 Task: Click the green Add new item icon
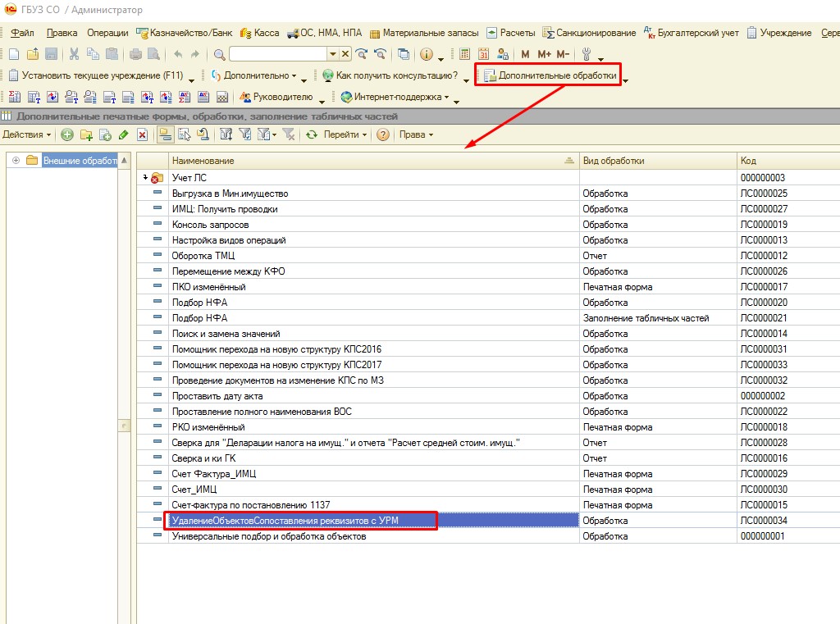67,134
